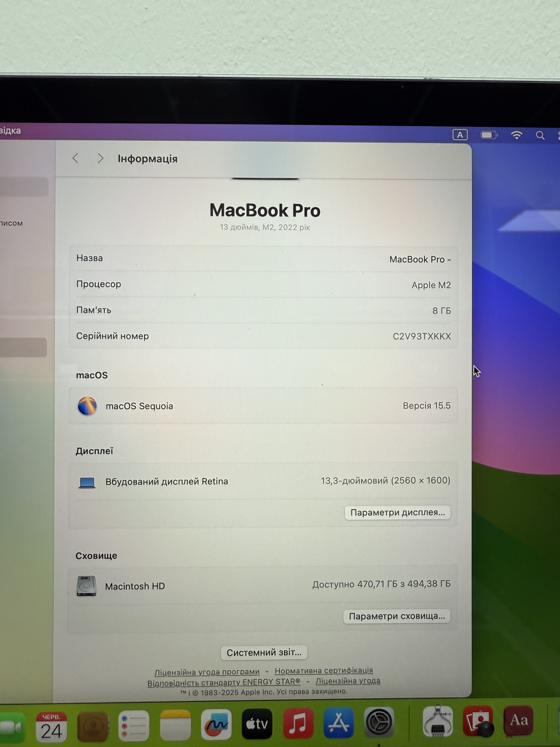Open Параметри дисплея… settings
560x747 pixels.
(398, 513)
